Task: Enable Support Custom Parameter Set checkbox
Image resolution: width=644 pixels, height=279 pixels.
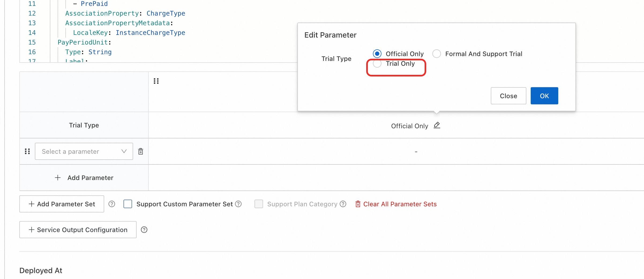Action: (128, 204)
